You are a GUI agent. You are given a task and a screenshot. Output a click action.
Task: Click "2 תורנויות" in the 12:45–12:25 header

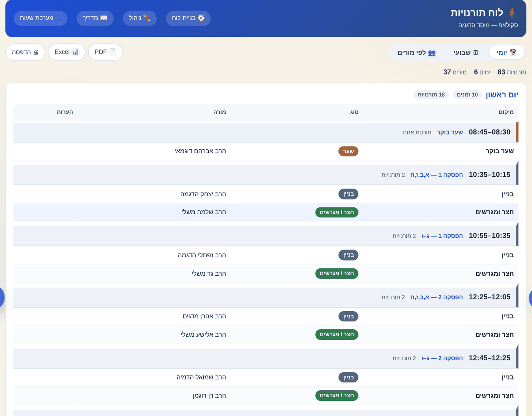404,358
